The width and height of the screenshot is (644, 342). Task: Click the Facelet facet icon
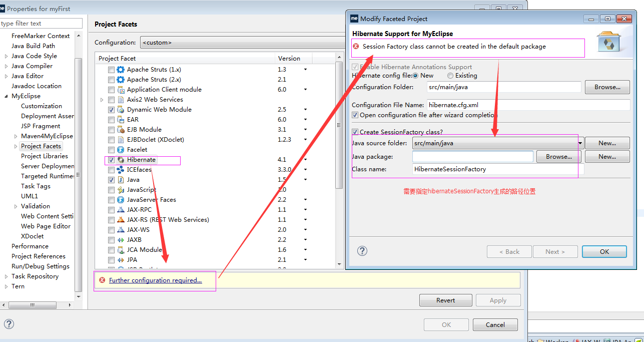coord(121,150)
